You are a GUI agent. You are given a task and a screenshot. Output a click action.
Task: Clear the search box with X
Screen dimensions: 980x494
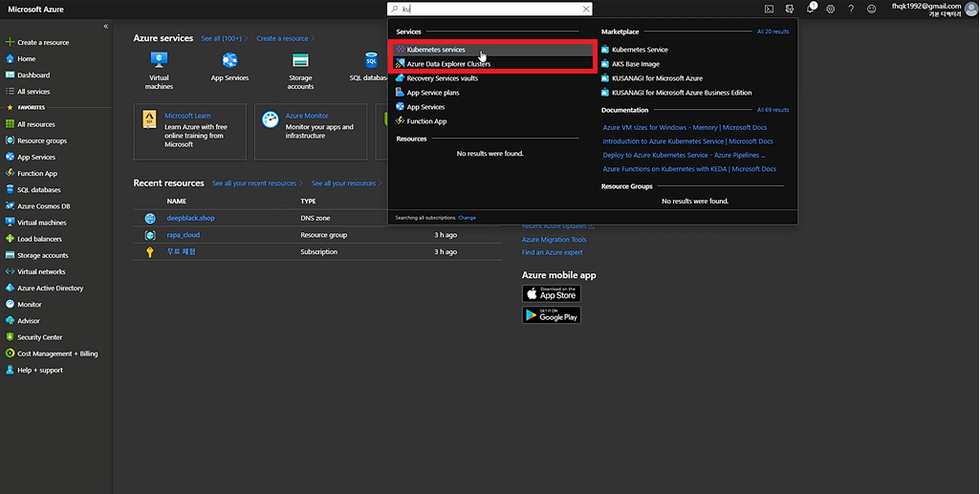click(586, 9)
